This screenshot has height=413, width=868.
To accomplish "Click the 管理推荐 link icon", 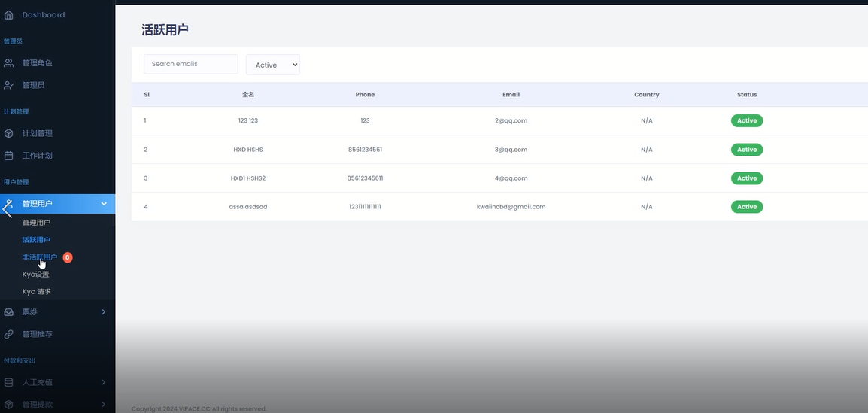I will tap(8, 334).
